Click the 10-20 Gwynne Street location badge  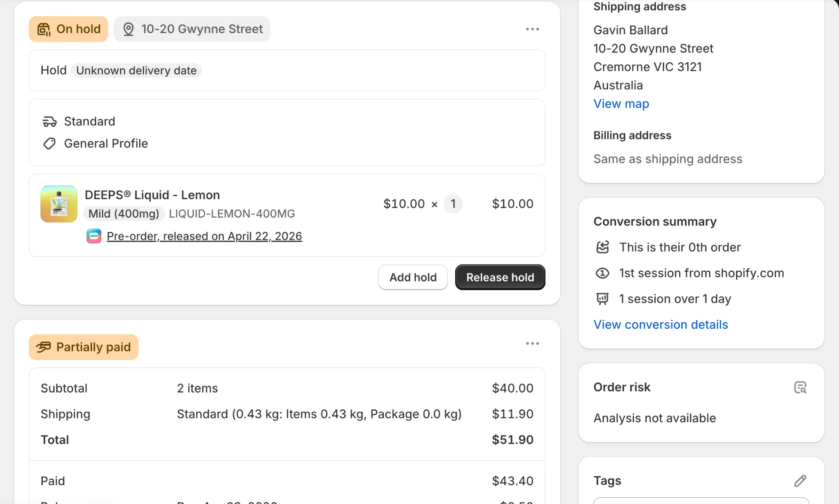point(192,29)
